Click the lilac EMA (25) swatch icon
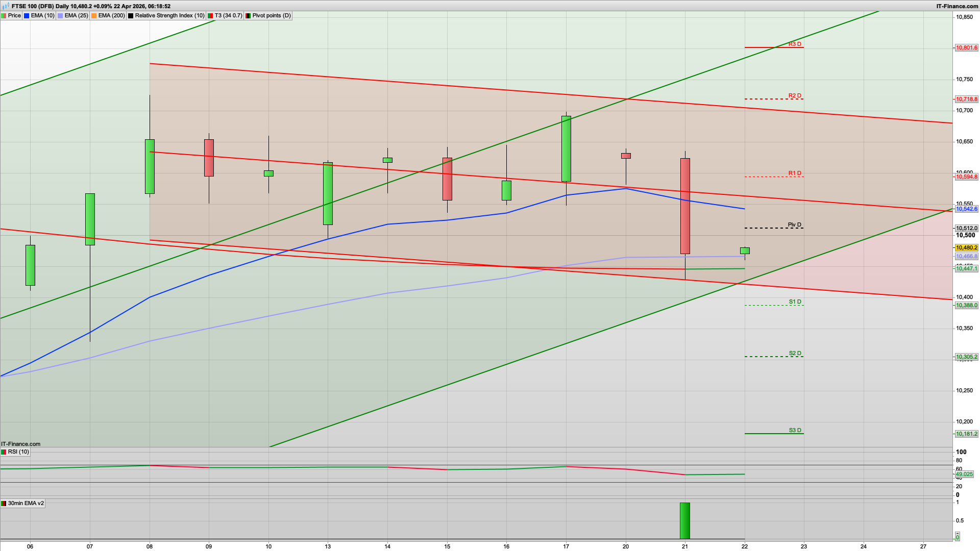 coord(59,15)
